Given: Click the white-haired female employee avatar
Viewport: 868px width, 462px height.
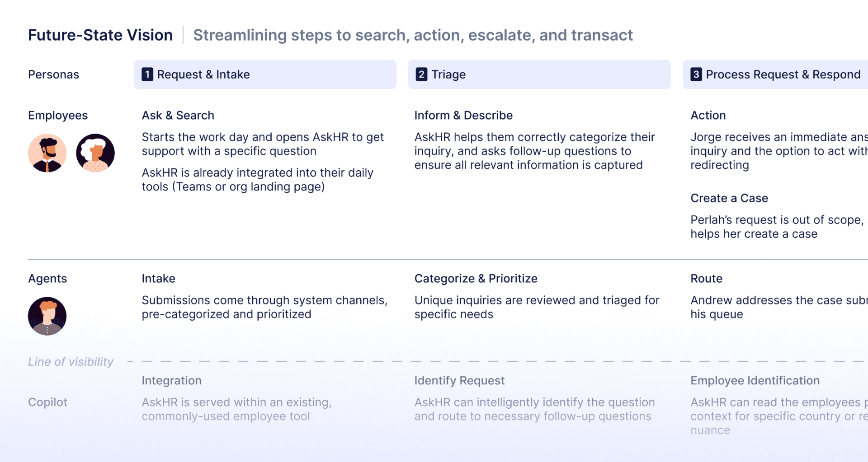Looking at the screenshot, I should 95,153.
